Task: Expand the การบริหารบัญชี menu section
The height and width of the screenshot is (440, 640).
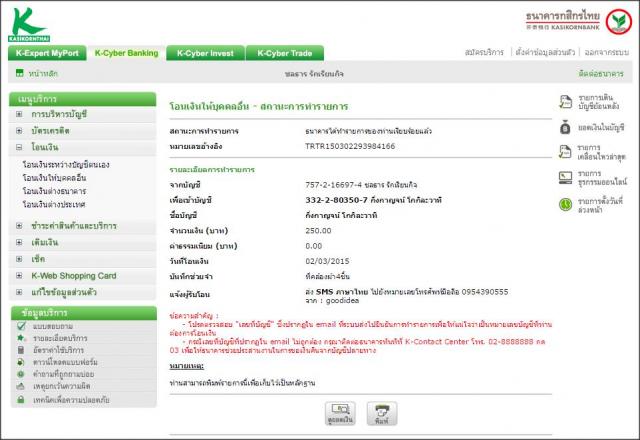Action: click(19, 115)
